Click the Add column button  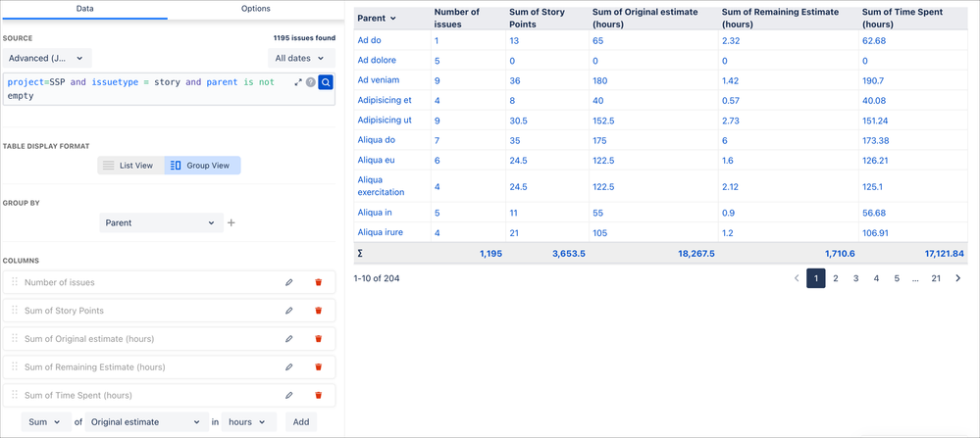[301, 421]
